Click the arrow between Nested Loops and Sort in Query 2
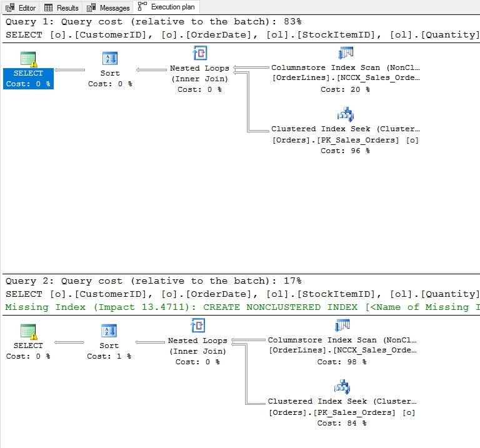The height and width of the screenshot is (448, 480). coord(150,342)
